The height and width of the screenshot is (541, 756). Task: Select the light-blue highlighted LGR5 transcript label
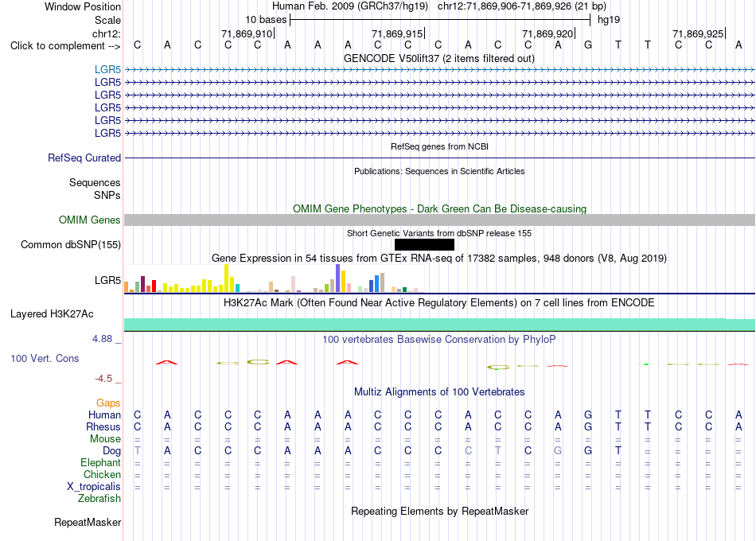coord(107,70)
